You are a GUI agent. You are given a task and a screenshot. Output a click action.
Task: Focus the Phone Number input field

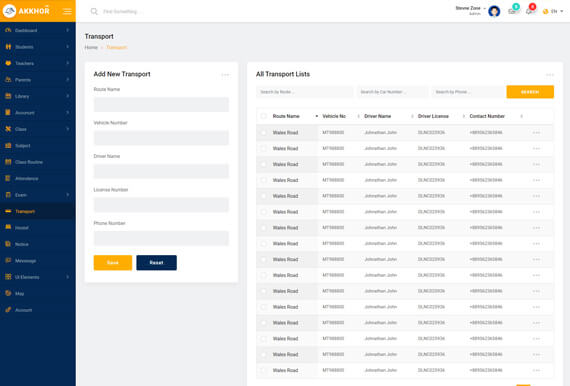[x=161, y=238]
